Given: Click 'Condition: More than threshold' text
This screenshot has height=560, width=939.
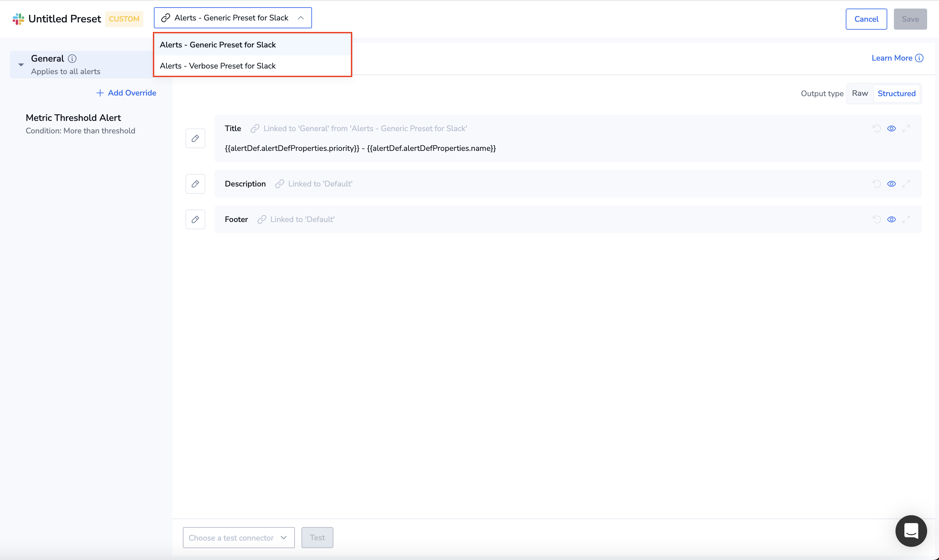Looking at the screenshot, I should (80, 130).
